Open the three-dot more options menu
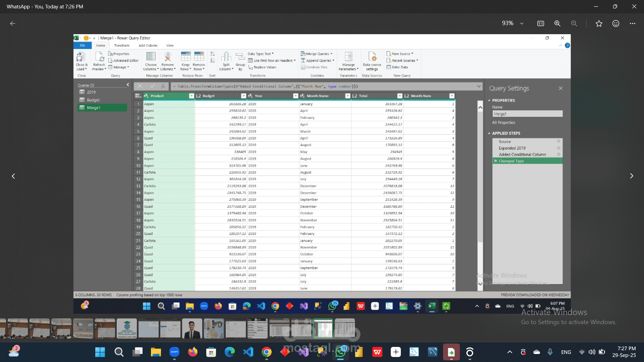This screenshot has width=644, height=362. (x=632, y=23)
